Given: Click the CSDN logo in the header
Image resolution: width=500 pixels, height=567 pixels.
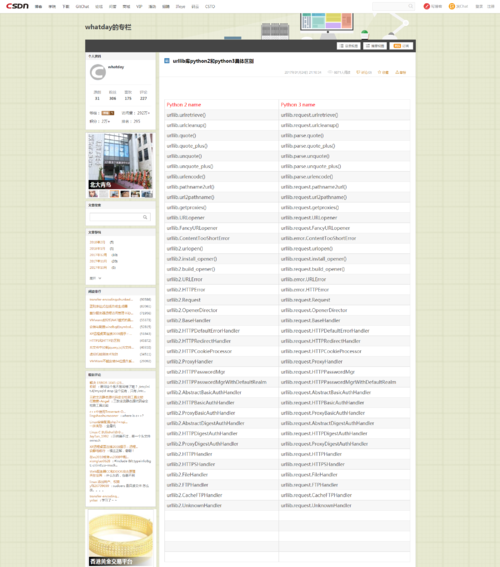Looking at the screenshot, I should coord(17,6).
